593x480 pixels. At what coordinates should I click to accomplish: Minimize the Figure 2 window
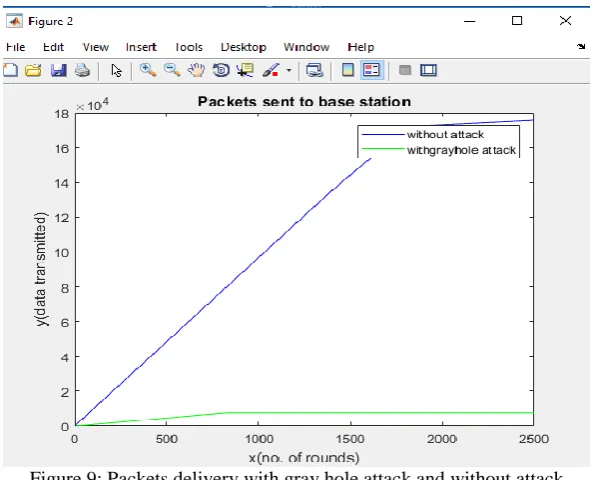click(469, 21)
